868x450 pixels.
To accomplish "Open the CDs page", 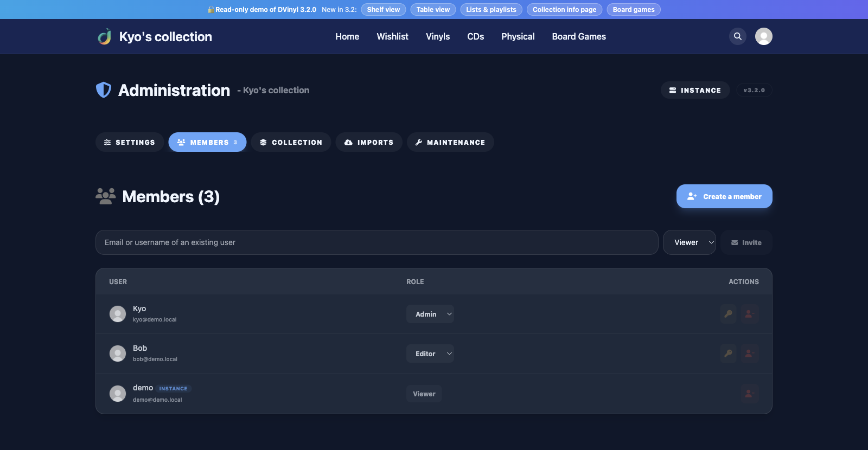I will click(x=476, y=36).
